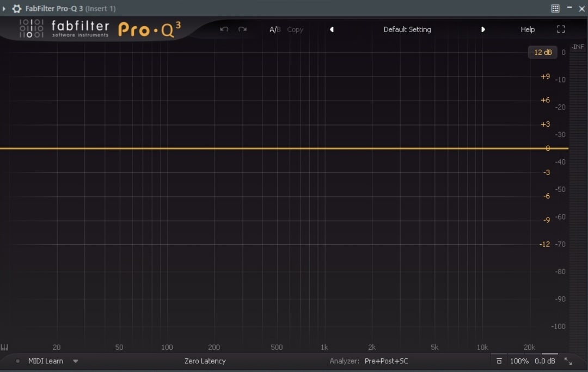Load the previous preset with the left arrow
Image resolution: width=588 pixels, height=372 pixels.
tap(332, 29)
